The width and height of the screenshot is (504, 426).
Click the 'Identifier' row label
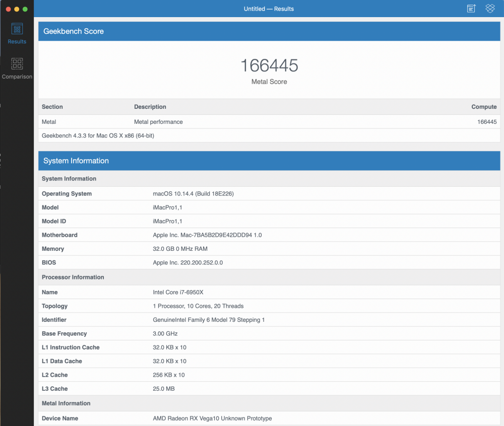[54, 320]
